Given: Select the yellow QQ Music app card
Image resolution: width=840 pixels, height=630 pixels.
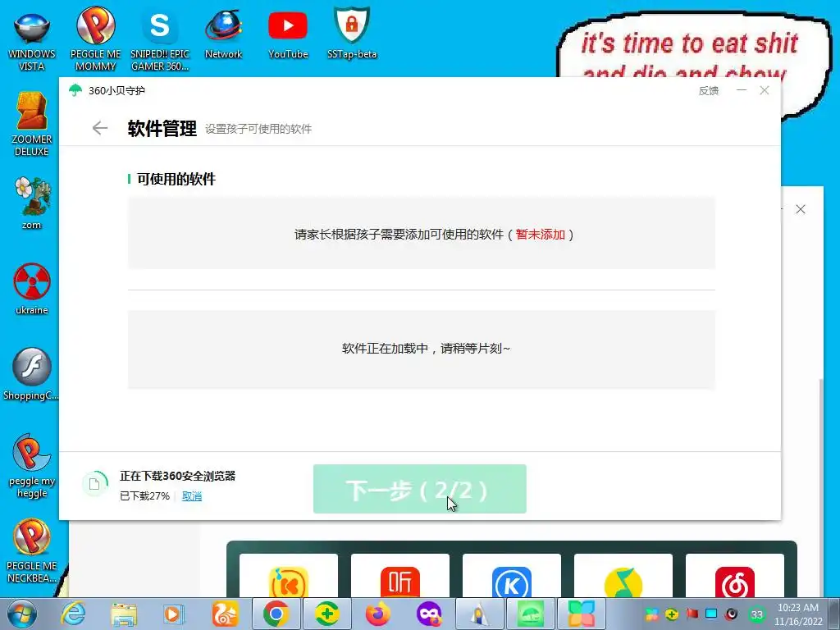Looking at the screenshot, I should pyautogui.click(x=623, y=576).
